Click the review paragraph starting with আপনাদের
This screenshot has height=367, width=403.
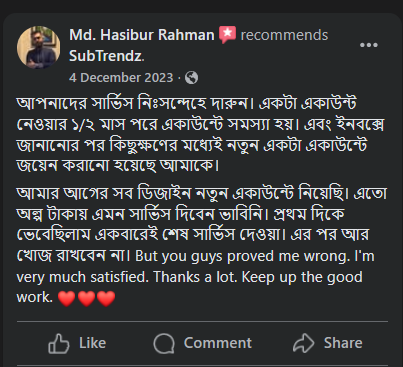point(200,134)
